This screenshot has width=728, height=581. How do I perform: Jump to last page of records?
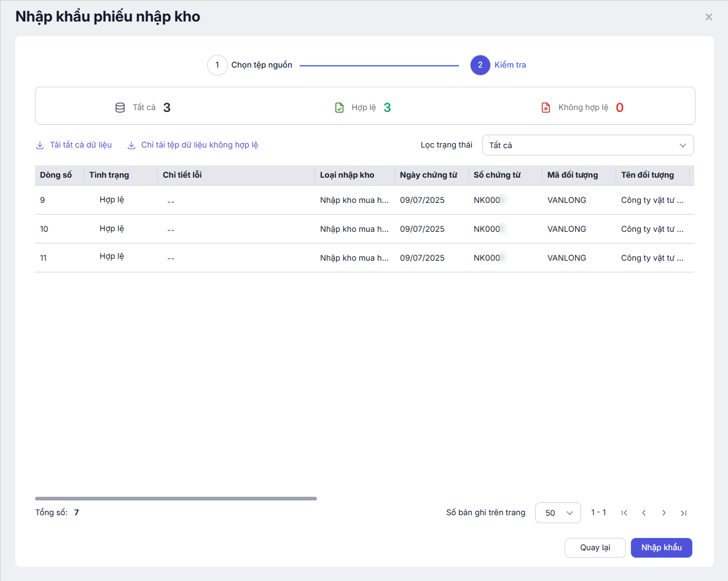683,513
